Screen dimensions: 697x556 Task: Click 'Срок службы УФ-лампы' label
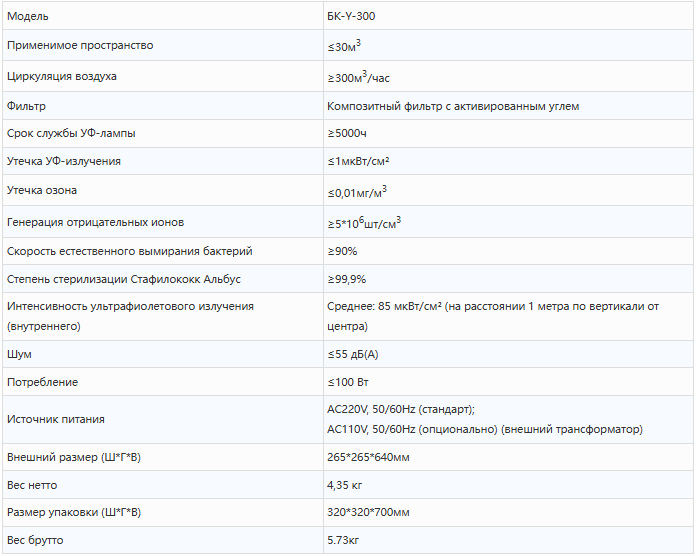[71, 134]
